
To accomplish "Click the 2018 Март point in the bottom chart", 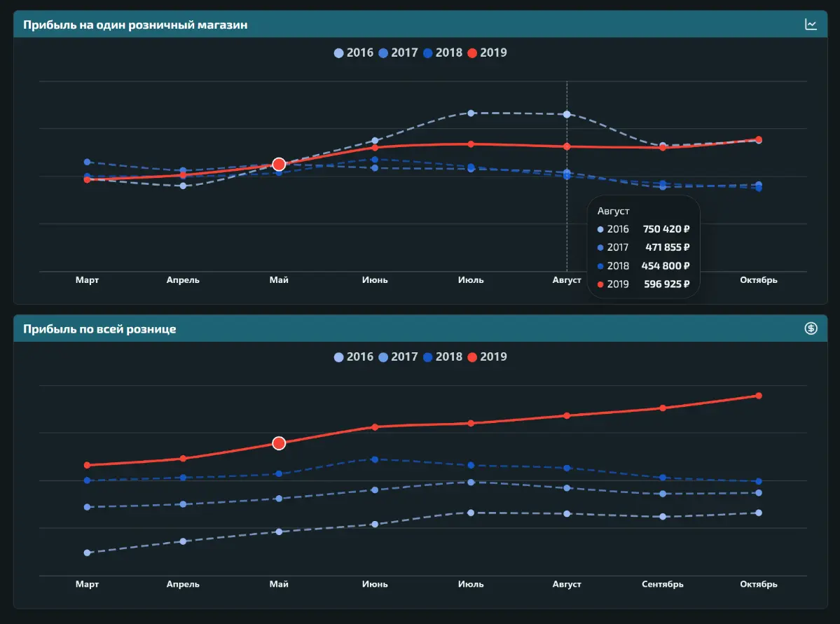I will pos(88,480).
